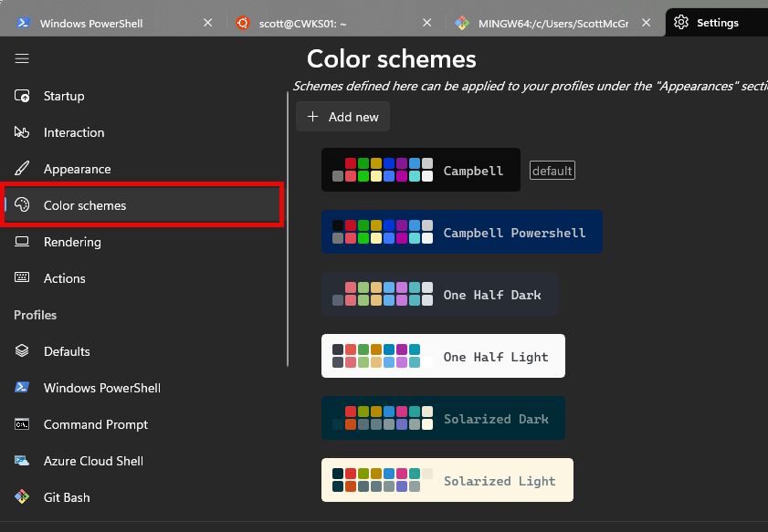Select the Settings tab label
This screenshot has width=768, height=532.
pos(718,23)
